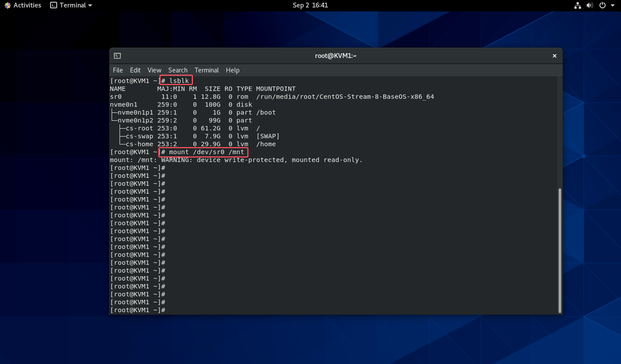The width and height of the screenshot is (621, 364).
Task: Close the root@KVM1 terminal window
Action: [x=555, y=56]
